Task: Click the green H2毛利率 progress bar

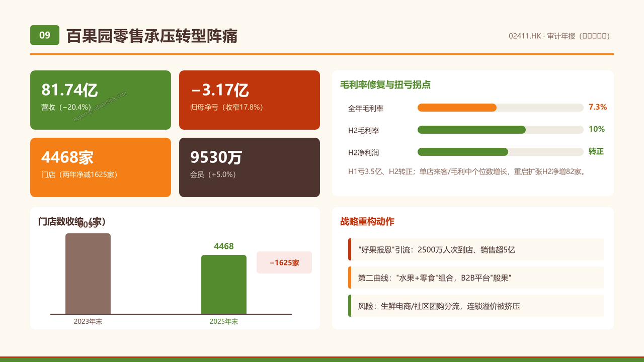Action: click(471, 130)
